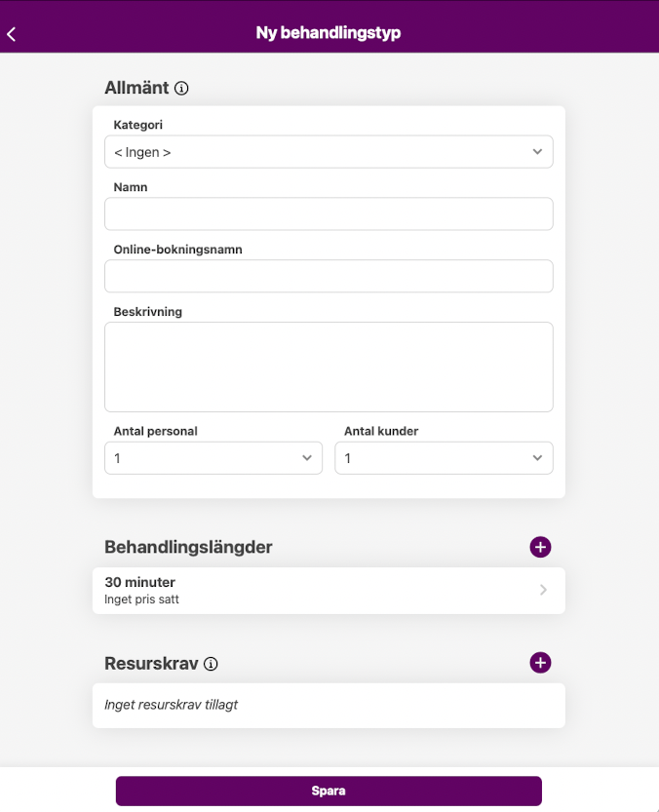Expand the Antal kunder dropdown
The image size is (659, 812).
point(444,458)
